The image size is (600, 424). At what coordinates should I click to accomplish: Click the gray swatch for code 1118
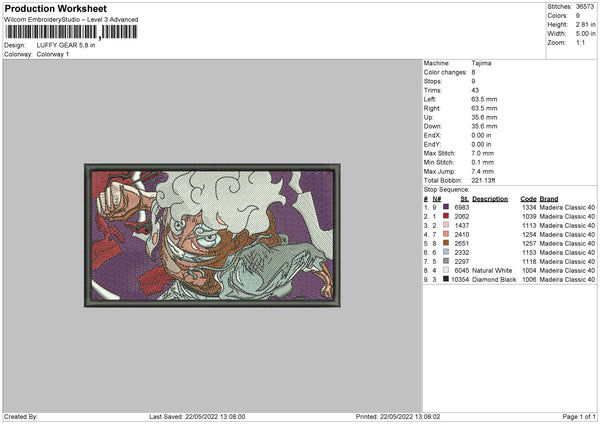(x=446, y=261)
